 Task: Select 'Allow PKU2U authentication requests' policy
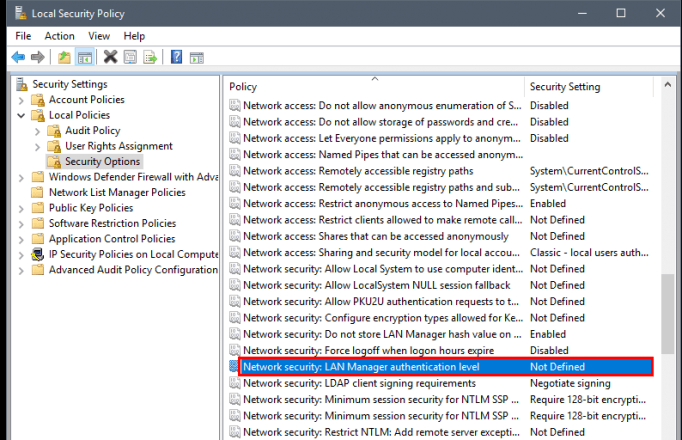439,302
